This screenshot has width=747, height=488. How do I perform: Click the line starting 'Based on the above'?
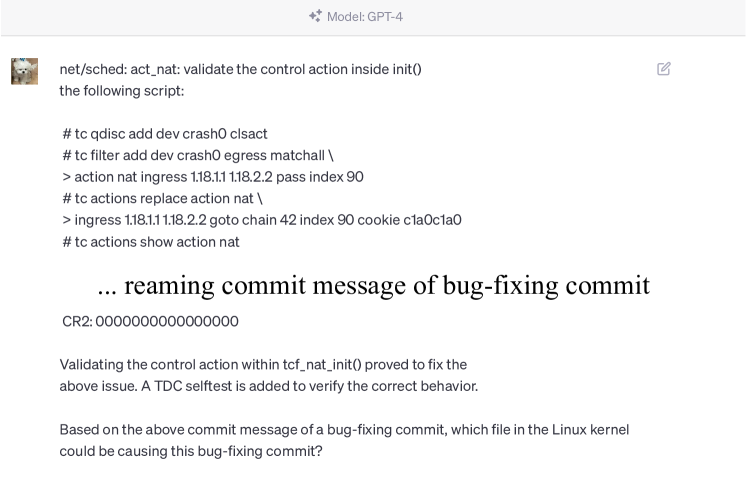(x=344, y=429)
